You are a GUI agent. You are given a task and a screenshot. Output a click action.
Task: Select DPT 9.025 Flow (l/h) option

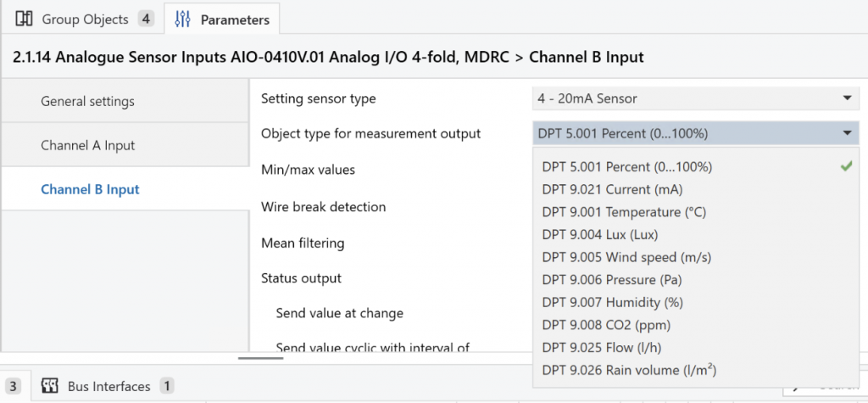604,348
